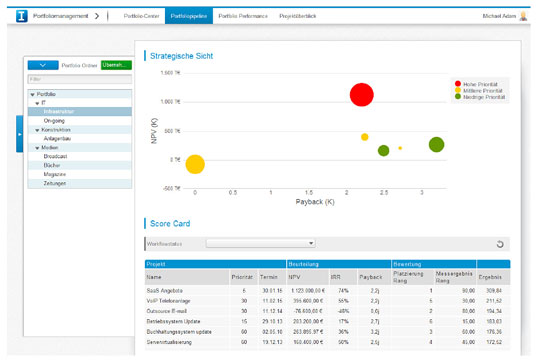Click the Score Card refresh icon
538x363 pixels.
click(500, 244)
